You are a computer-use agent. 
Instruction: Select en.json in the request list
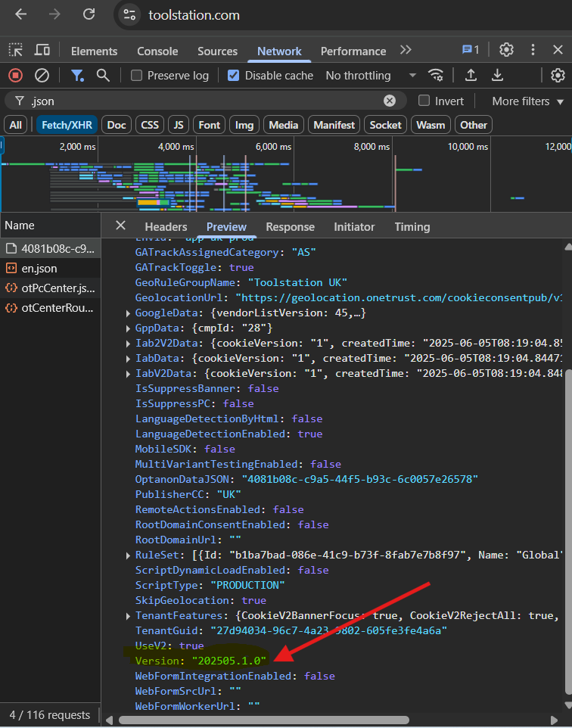pos(39,268)
